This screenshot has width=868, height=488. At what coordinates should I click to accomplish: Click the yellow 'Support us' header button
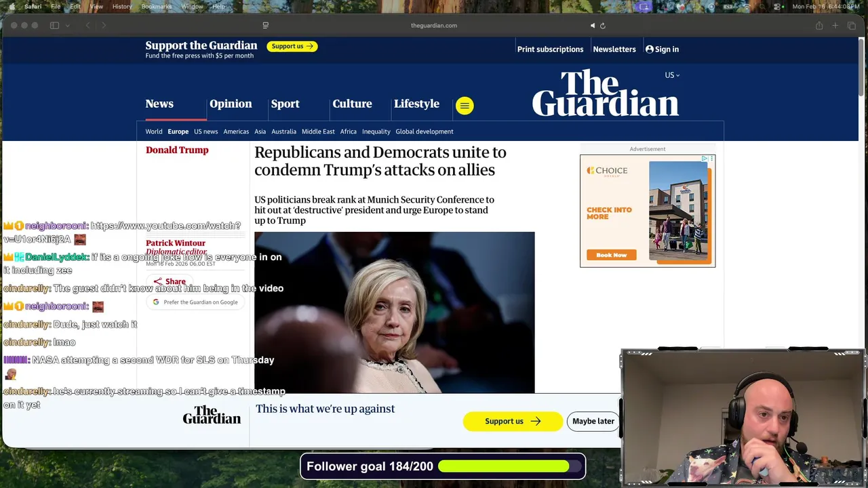[292, 46]
